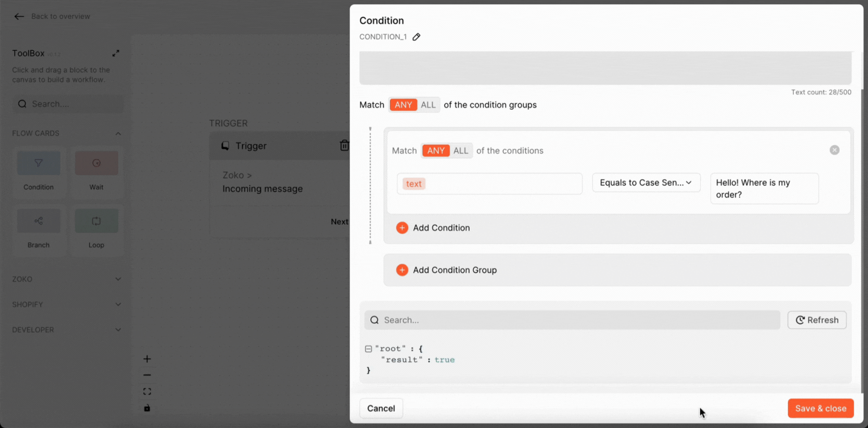This screenshot has width=868, height=428.
Task: Click Add Condition
Action: point(433,228)
